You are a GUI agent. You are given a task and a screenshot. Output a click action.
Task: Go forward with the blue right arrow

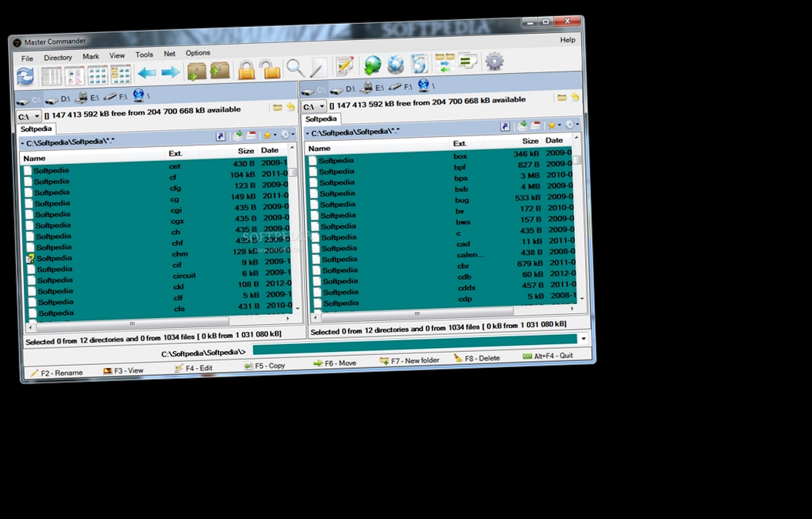coord(170,72)
